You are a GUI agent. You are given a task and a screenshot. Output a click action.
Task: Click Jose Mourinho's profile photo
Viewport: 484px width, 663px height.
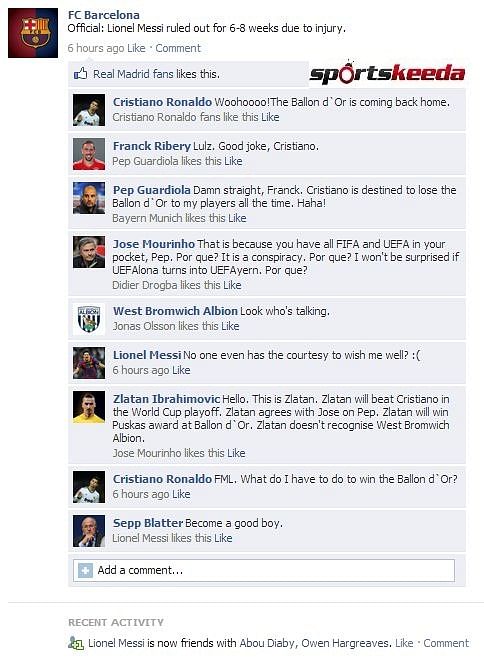(89, 252)
